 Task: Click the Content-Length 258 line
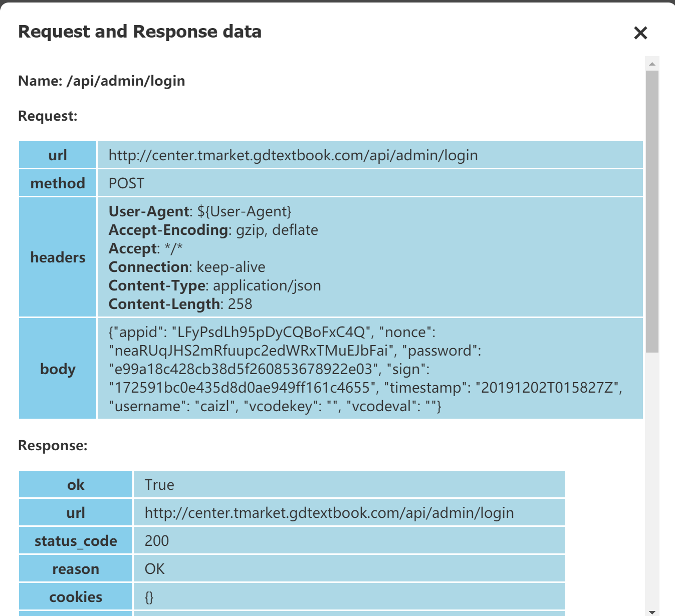(x=180, y=304)
